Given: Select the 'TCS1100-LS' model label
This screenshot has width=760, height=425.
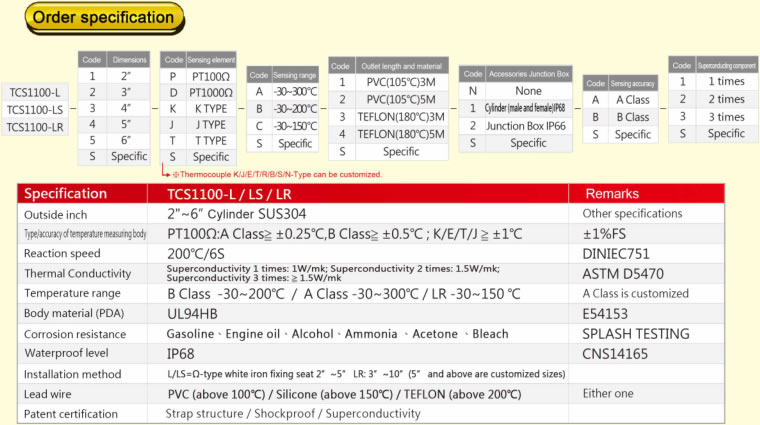Looking at the screenshot, I should pyautogui.click(x=35, y=110).
